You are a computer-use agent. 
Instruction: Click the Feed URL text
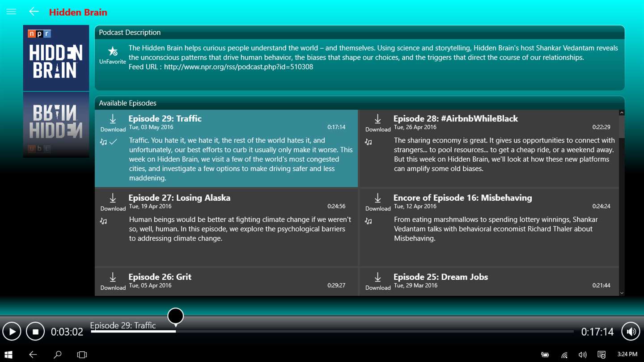click(x=221, y=67)
